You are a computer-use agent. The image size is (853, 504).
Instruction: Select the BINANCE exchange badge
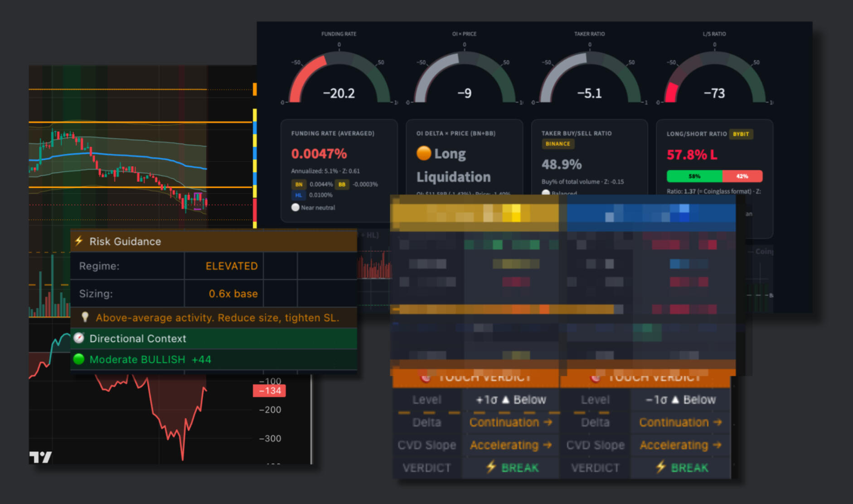[558, 144]
